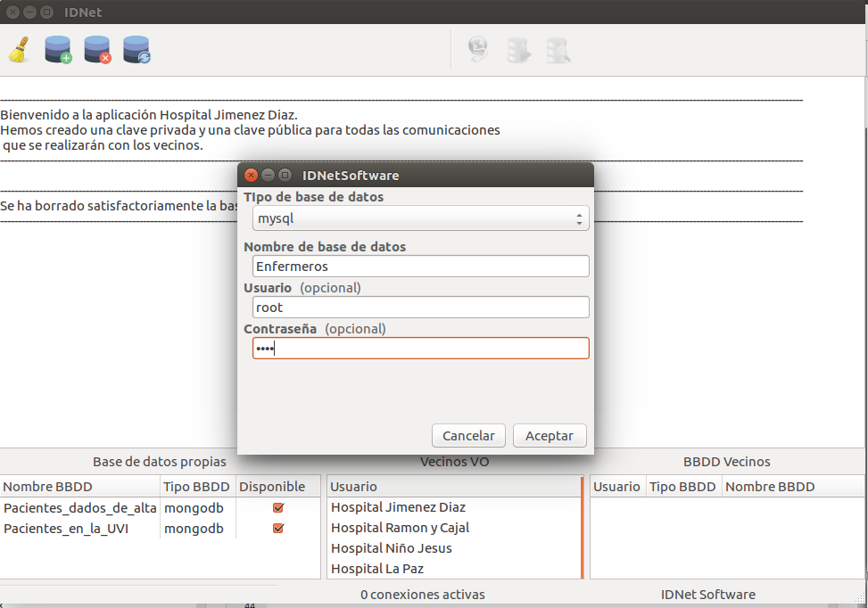Click the delete database icon

pyautogui.click(x=97, y=50)
